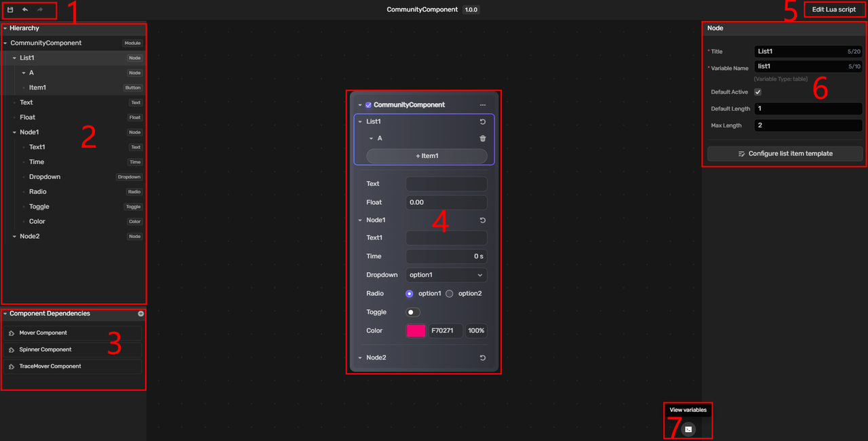Screen dimensions: 868x441
Task: Open the ellipsis menu on CommunityComponent
Action: (482, 104)
